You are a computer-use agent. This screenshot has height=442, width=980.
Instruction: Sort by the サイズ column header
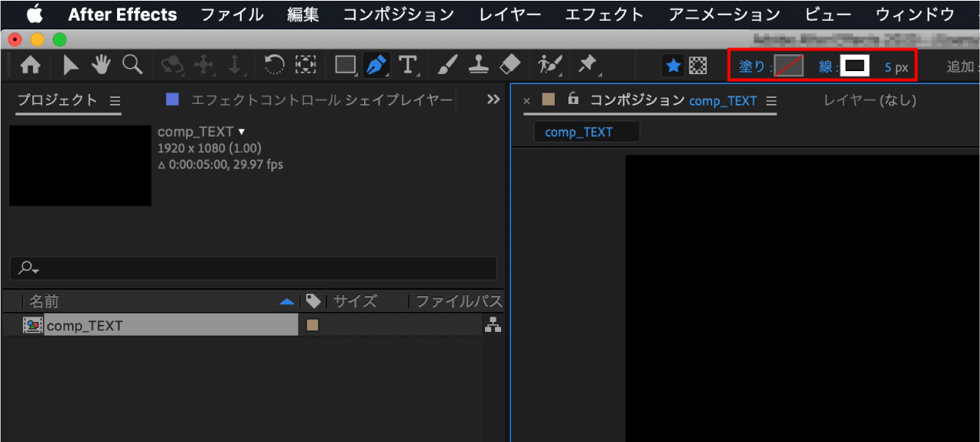(355, 301)
